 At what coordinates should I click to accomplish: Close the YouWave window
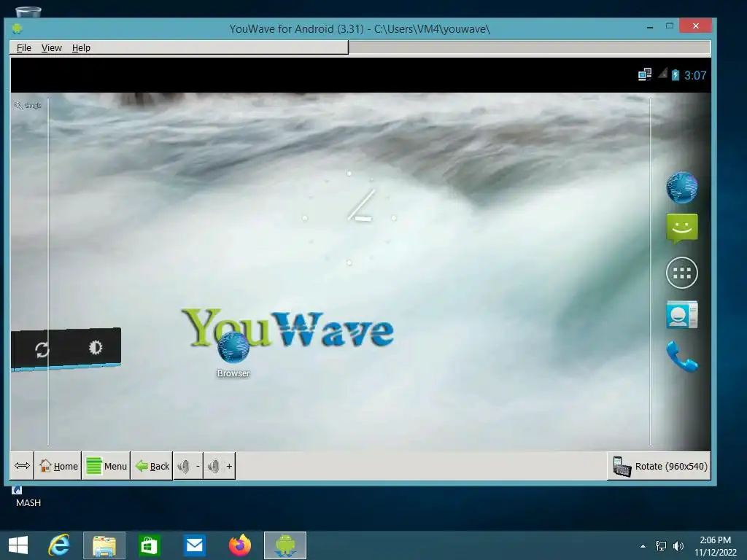695,26
